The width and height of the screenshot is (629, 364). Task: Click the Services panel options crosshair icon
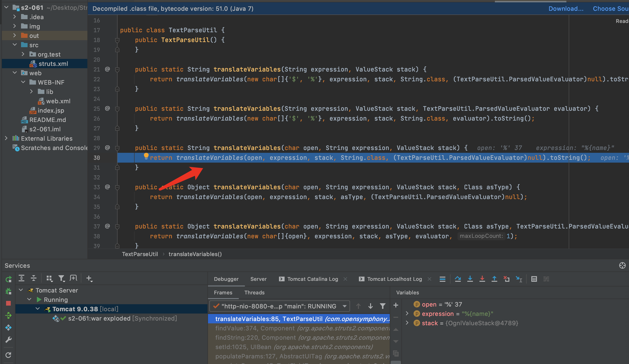(622, 265)
